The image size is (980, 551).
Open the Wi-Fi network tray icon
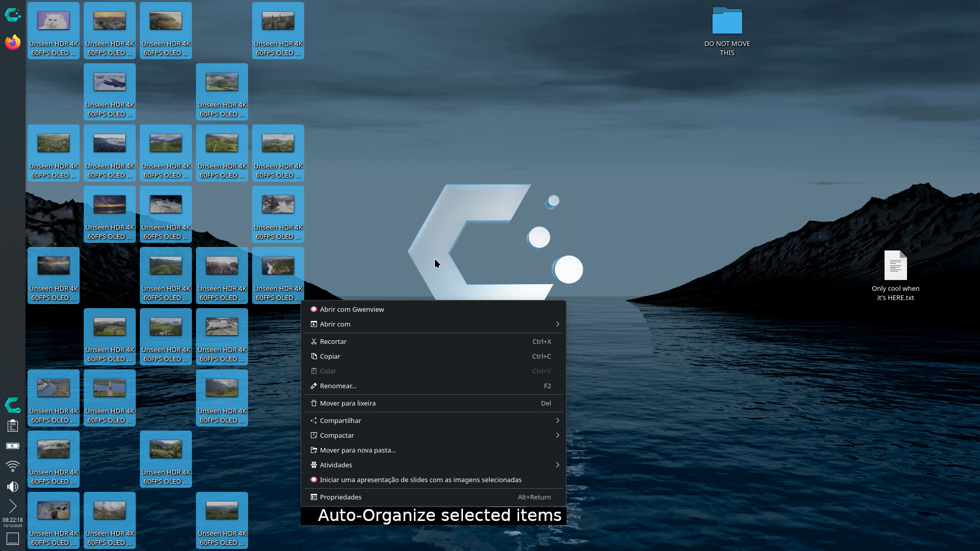click(12, 466)
